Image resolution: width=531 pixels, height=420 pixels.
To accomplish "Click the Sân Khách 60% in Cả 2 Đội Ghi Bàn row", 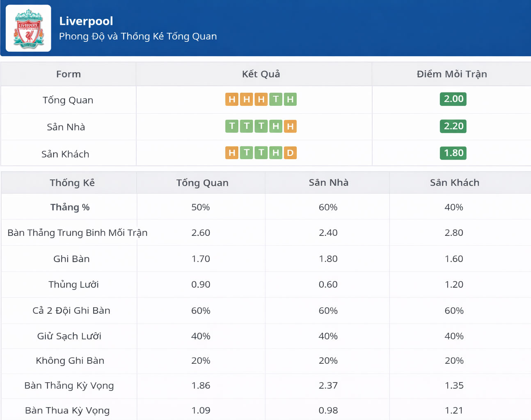I will [454, 311].
